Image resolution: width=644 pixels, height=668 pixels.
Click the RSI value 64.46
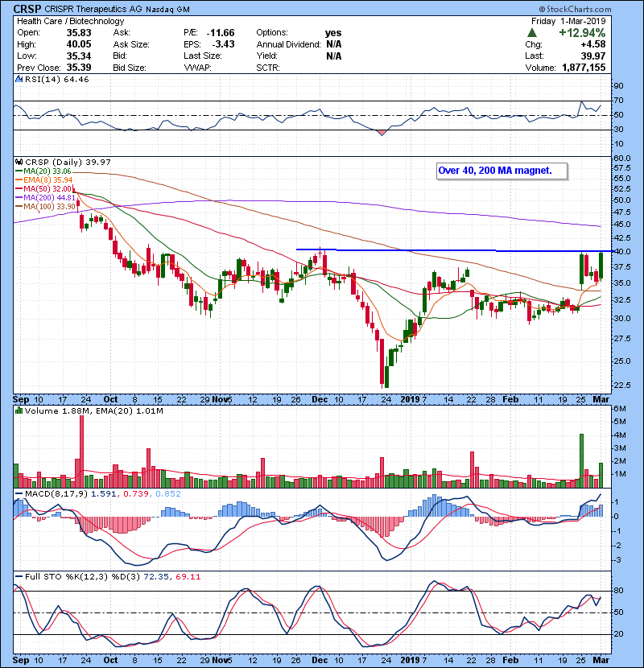click(76, 79)
